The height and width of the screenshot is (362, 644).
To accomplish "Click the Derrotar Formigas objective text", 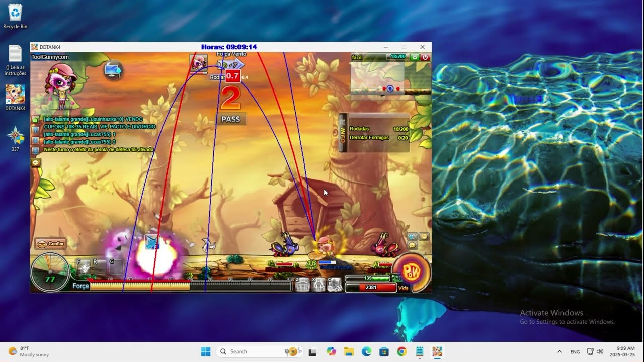I will tap(369, 138).
